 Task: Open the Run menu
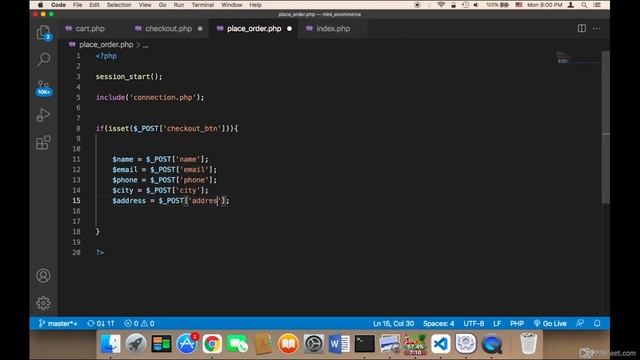pos(179,5)
